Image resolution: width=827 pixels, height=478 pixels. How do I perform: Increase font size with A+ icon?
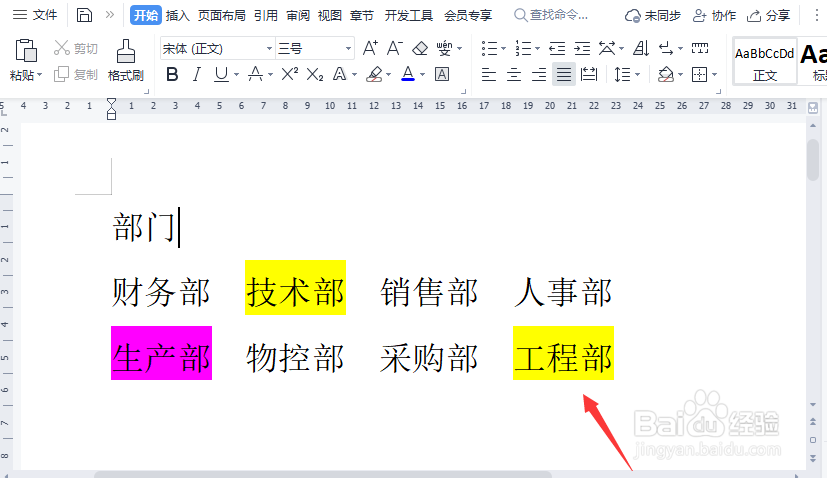coord(370,49)
